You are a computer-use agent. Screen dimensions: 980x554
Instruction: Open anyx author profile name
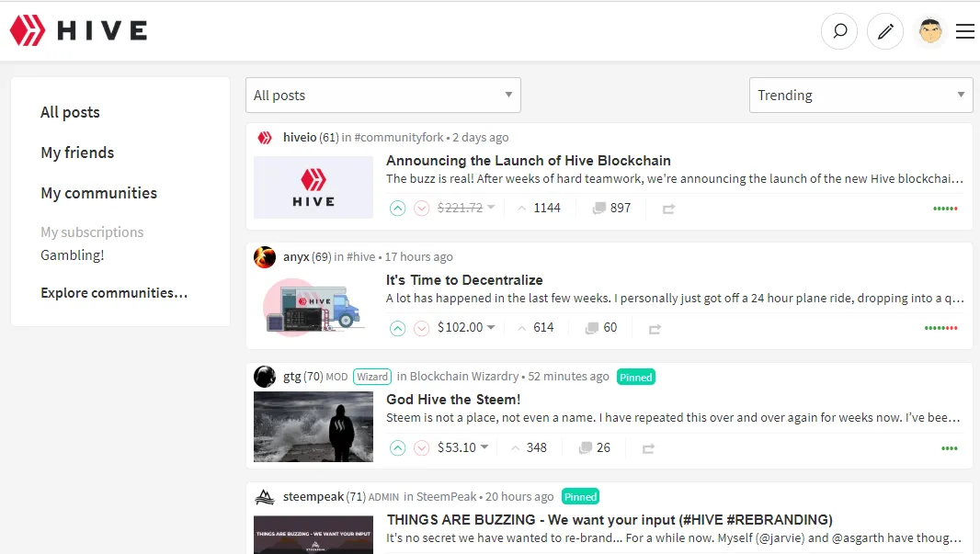pyautogui.click(x=296, y=256)
